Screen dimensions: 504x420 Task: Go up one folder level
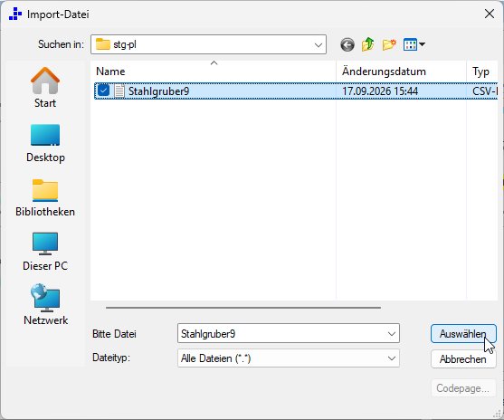(x=368, y=44)
